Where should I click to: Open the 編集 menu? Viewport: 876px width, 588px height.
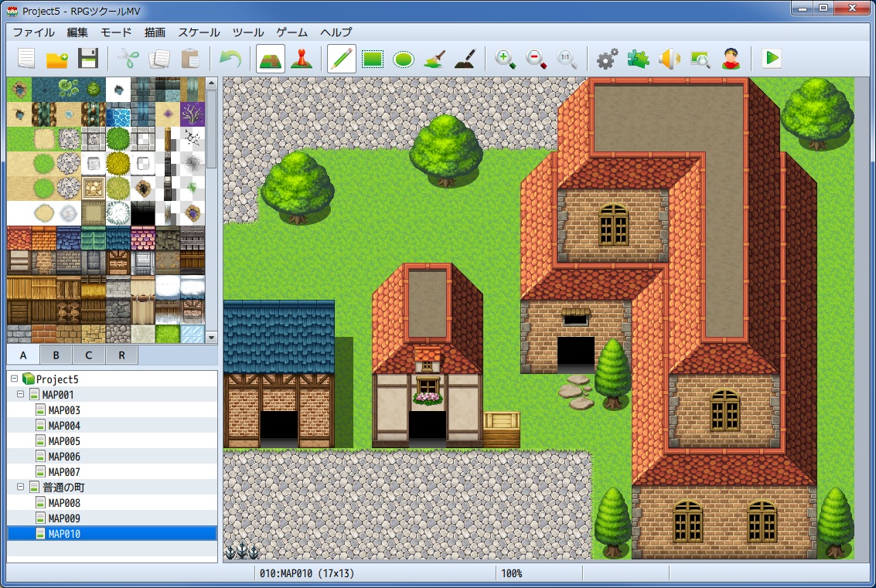pyautogui.click(x=77, y=32)
